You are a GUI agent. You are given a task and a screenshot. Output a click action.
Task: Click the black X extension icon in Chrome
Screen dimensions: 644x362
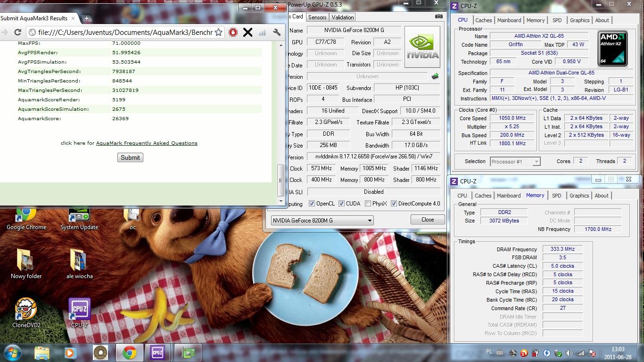248,32
